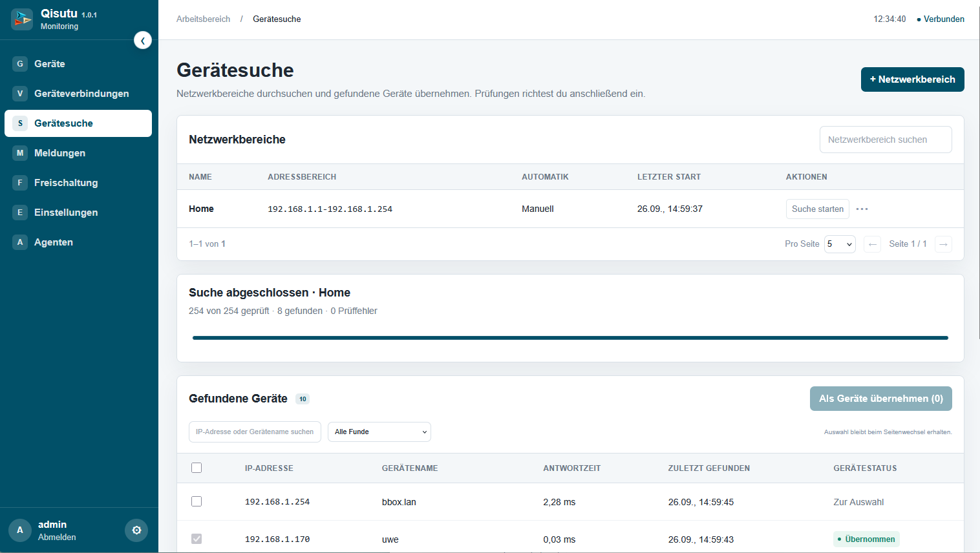Screen dimensions: 980x553
Task: Navigate to Einstellungen
Action: (x=78, y=213)
